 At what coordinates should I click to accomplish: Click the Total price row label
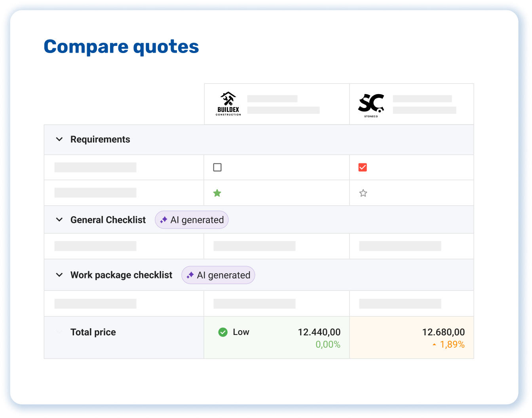[x=93, y=332]
